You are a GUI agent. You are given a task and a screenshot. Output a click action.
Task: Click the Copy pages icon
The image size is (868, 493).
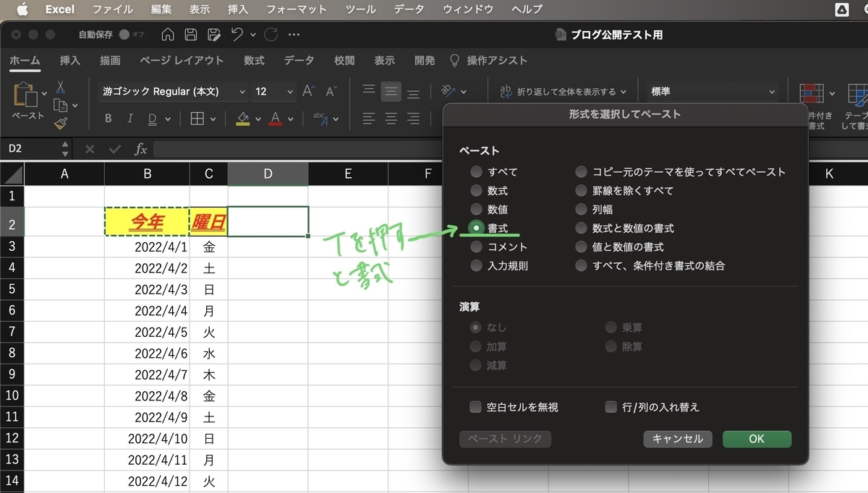point(60,106)
